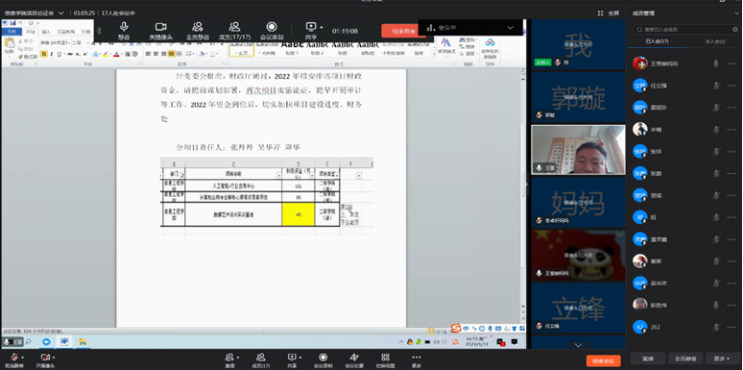The image size is (743, 370).
Task: Click the yellow highlight color button in ribbon
Action: pos(104,54)
